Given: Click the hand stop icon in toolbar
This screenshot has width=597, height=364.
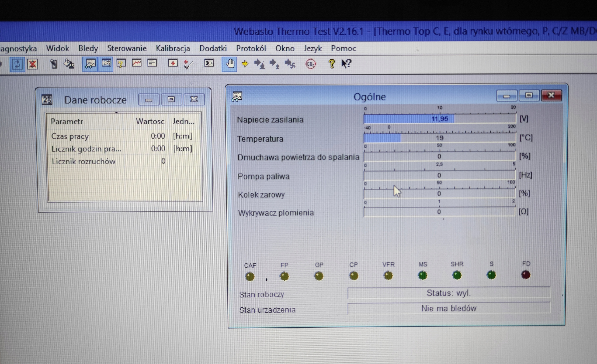Looking at the screenshot, I should [229, 64].
